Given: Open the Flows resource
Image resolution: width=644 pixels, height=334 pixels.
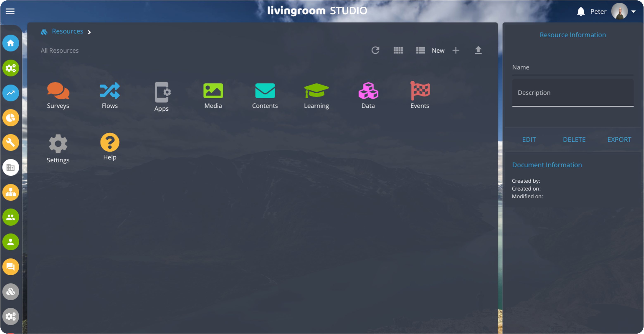Looking at the screenshot, I should click(x=110, y=95).
